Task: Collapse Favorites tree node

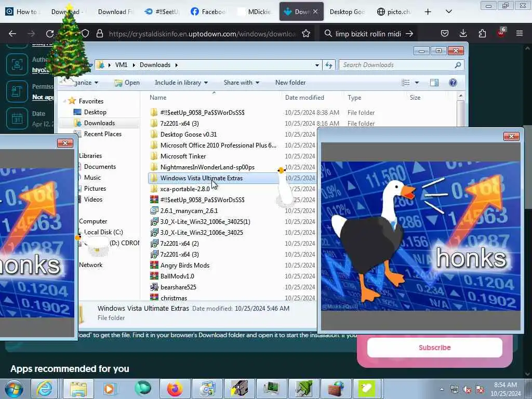Action: [x=64, y=101]
